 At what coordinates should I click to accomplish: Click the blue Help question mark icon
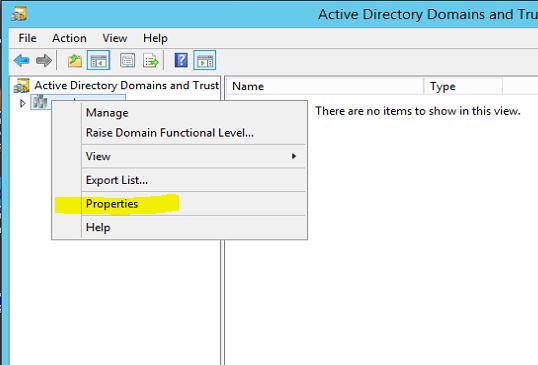pos(181,60)
